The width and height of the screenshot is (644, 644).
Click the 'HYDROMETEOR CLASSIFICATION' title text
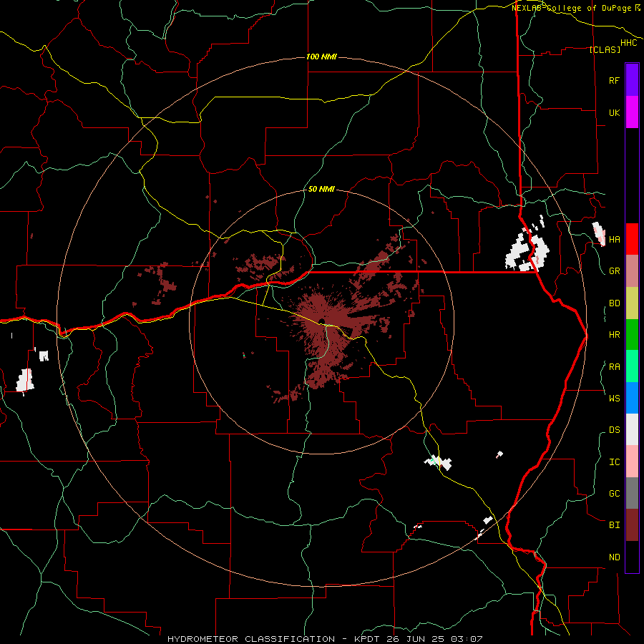tap(251, 639)
